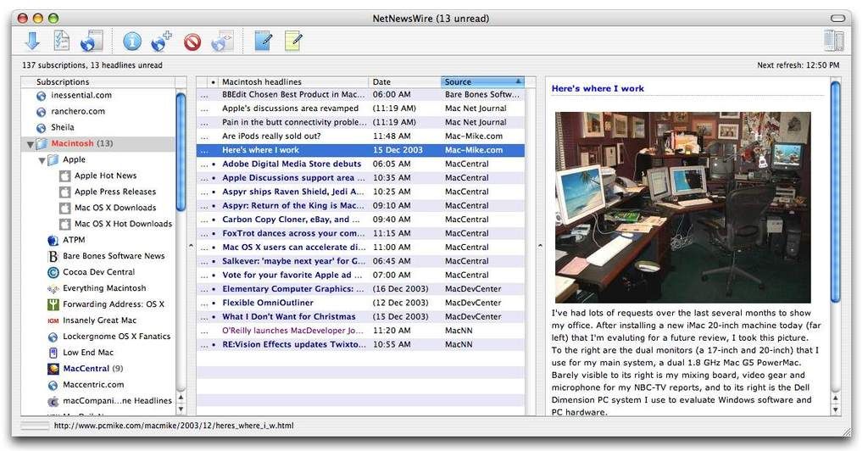This screenshot has height=451, width=868.
Task: Select the Apple folder icon
Action: pyautogui.click(x=53, y=159)
